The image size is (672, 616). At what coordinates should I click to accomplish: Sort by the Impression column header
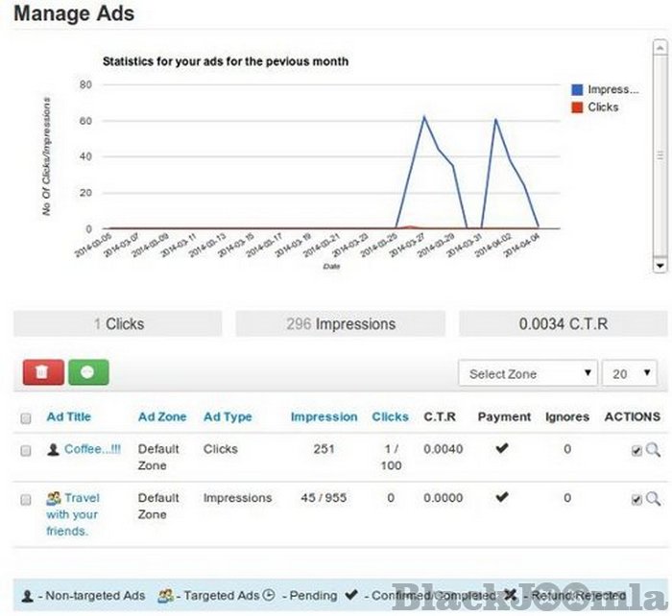point(324,417)
